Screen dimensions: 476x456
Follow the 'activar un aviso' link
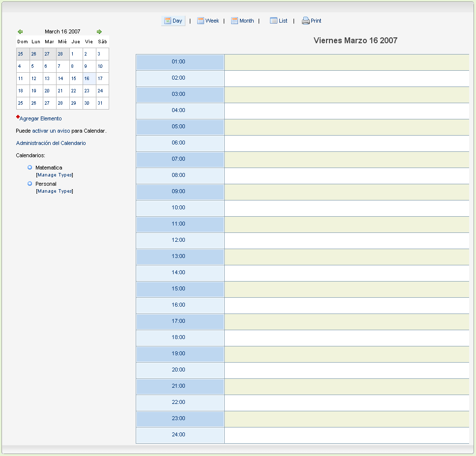pos(51,131)
